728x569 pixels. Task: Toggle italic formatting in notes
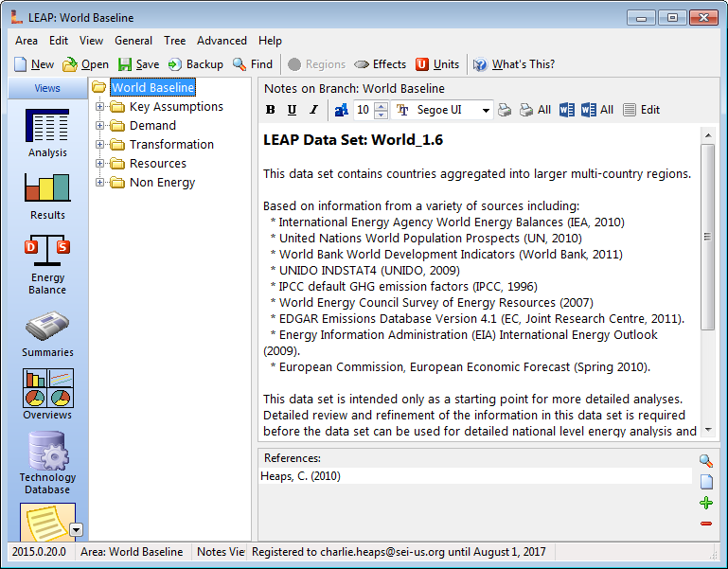coord(312,110)
